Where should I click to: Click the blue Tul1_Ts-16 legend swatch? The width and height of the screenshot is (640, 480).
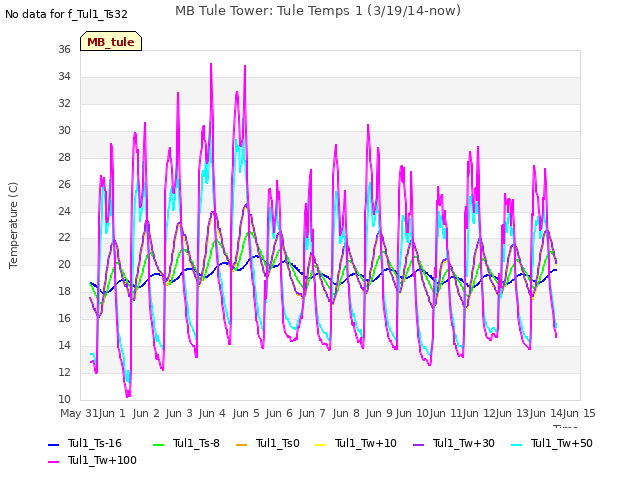(53, 444)
